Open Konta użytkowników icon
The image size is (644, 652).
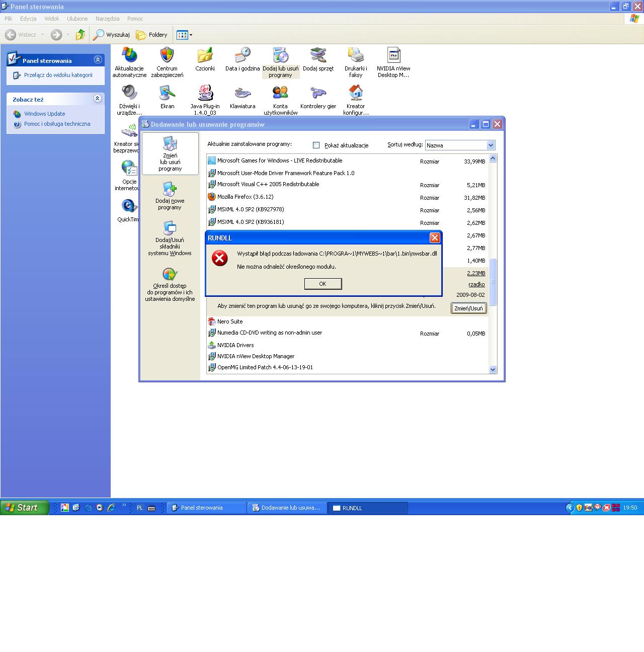pyautogui.click(x=280, y=100)
